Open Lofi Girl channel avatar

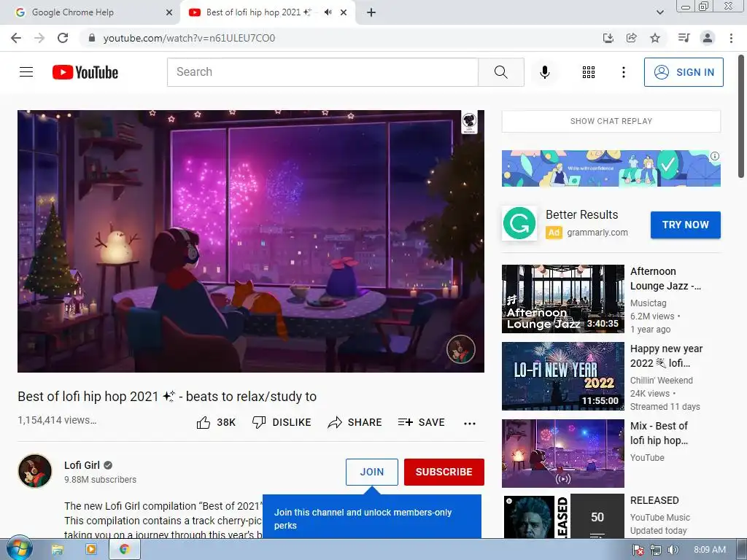pyautogui.click(x=35, y=471)
